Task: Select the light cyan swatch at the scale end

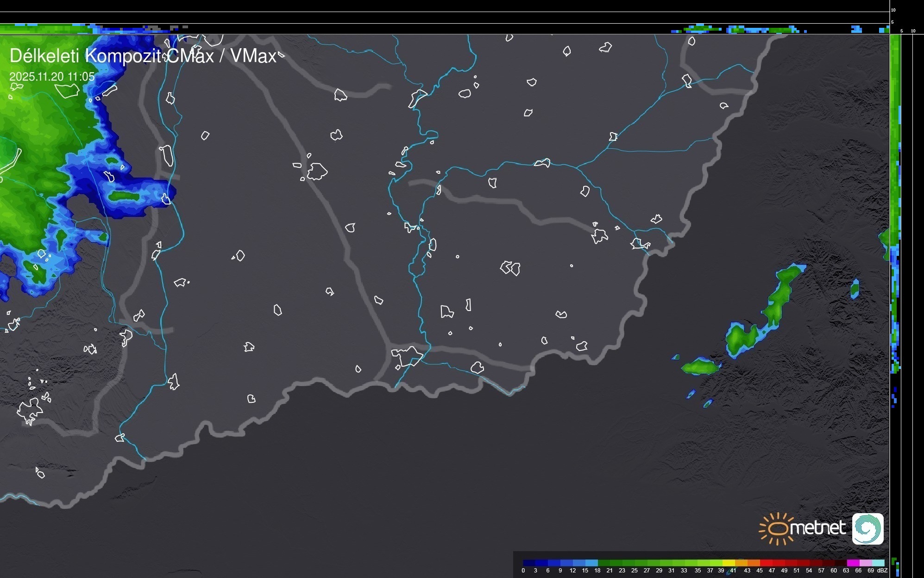Action: point(878,563)
